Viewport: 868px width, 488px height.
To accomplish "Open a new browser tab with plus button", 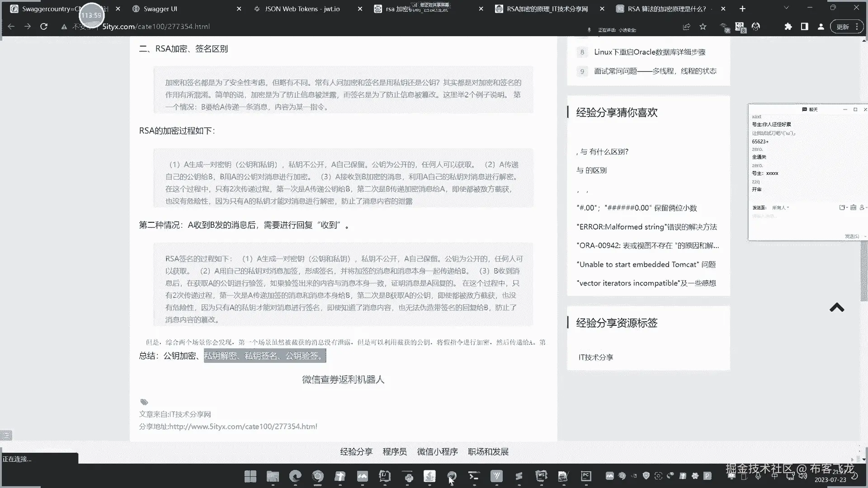I will click(x=742, y=9).
